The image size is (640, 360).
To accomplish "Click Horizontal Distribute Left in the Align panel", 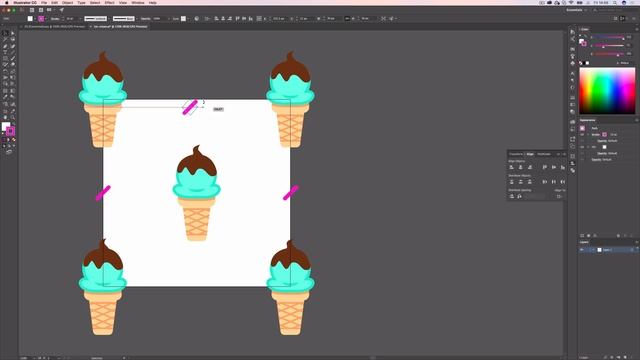I will 544,182.
